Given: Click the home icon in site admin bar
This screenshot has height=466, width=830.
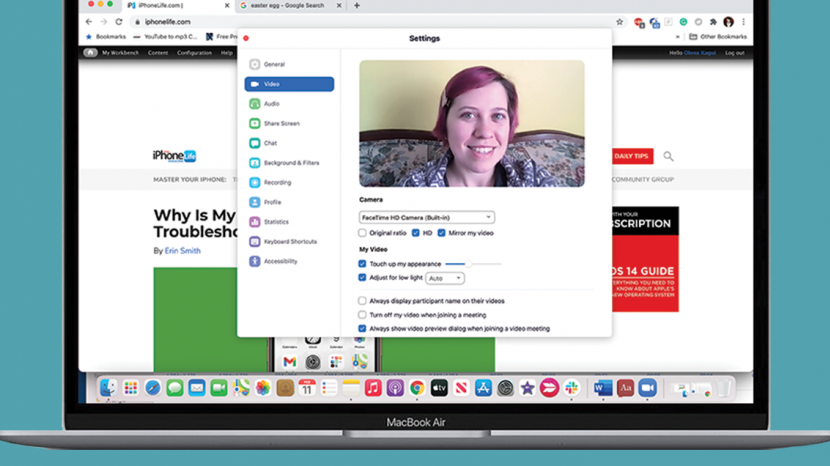Looking at the screenshot, I should (x=91, y=52).
